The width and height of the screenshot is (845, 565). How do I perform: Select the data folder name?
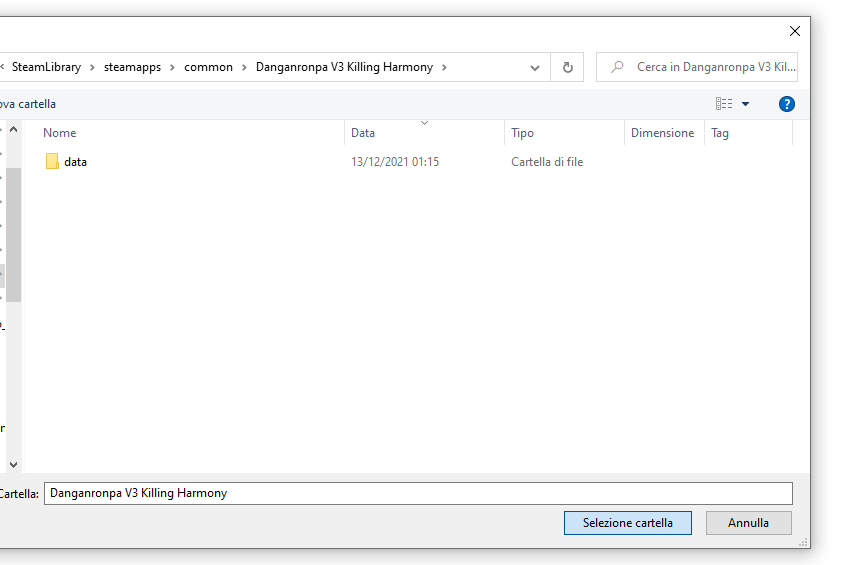click(75, 162)
